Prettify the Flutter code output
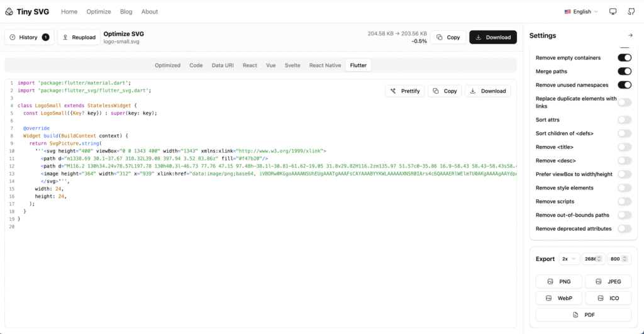The image size is (644, 334). pyautogui.click(x=404, y=91)
